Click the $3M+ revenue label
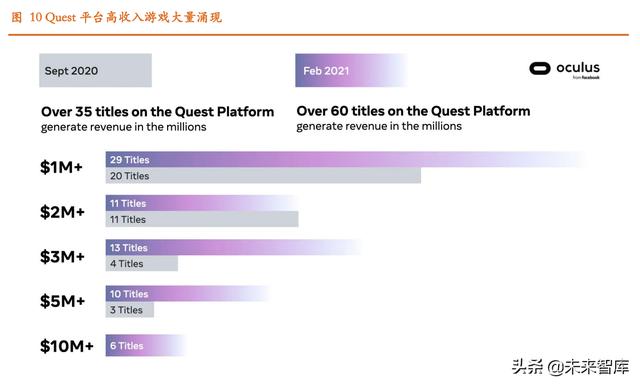 pyautogui.click(x=62, y=257)
